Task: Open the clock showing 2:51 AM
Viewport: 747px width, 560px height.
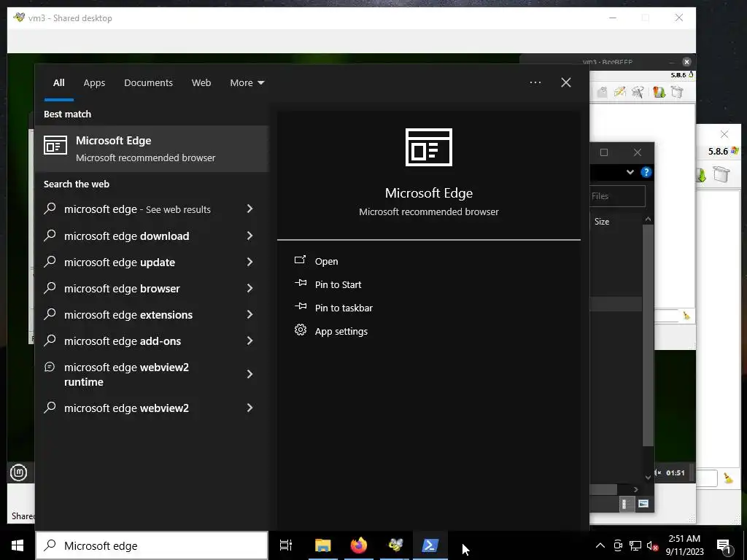Action: 684,545
